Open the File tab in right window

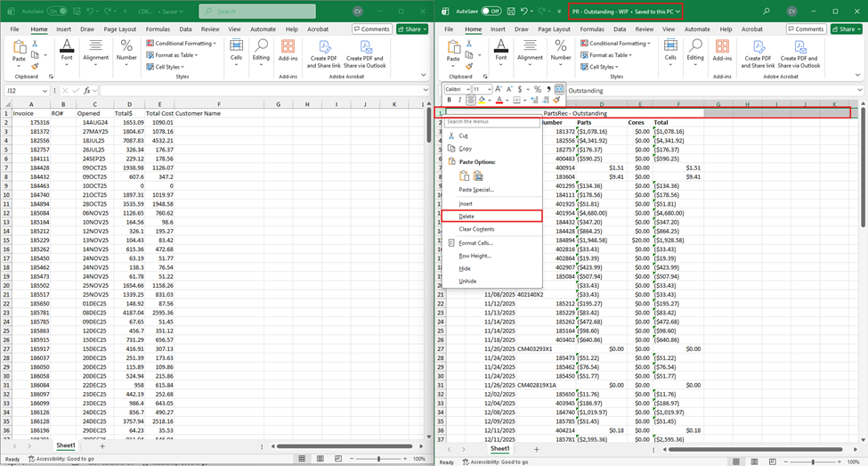pos(449,29)
